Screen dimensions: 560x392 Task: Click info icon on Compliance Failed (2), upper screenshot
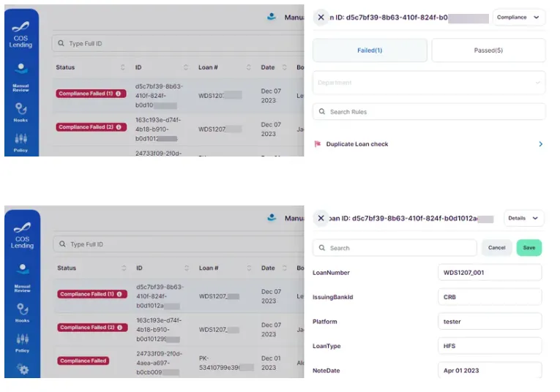pyautogui.click(x=119, y=127)
